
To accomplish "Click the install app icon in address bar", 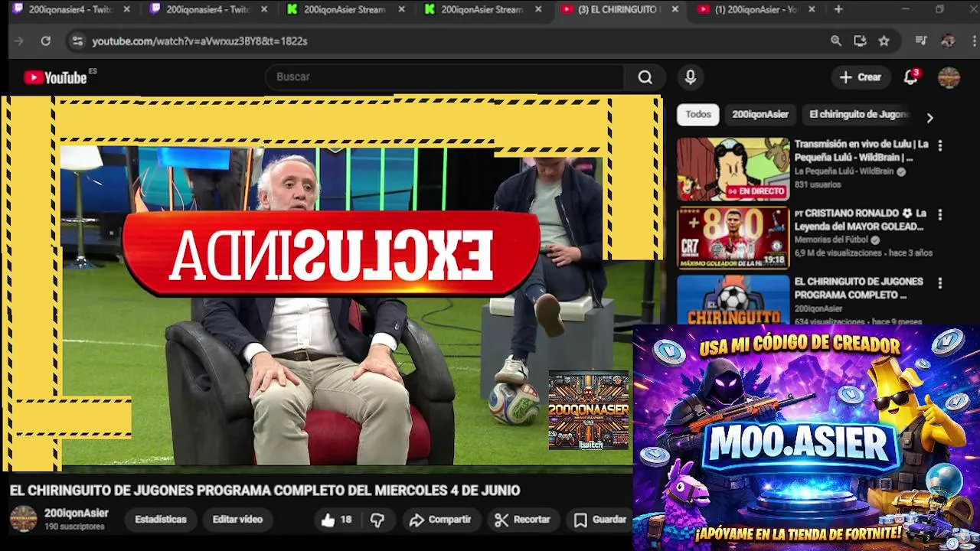I will tap(860, 41).
